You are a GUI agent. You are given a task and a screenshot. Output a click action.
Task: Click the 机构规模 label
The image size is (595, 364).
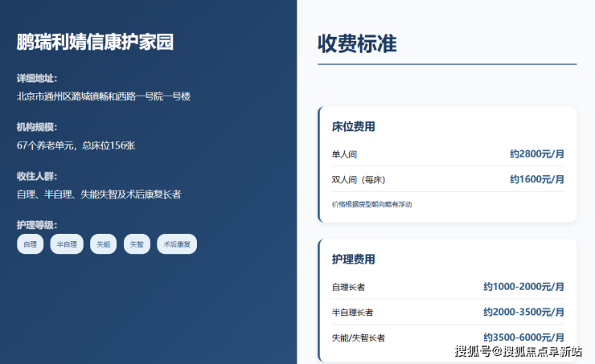pyautogui.click(x=37, y=127)
